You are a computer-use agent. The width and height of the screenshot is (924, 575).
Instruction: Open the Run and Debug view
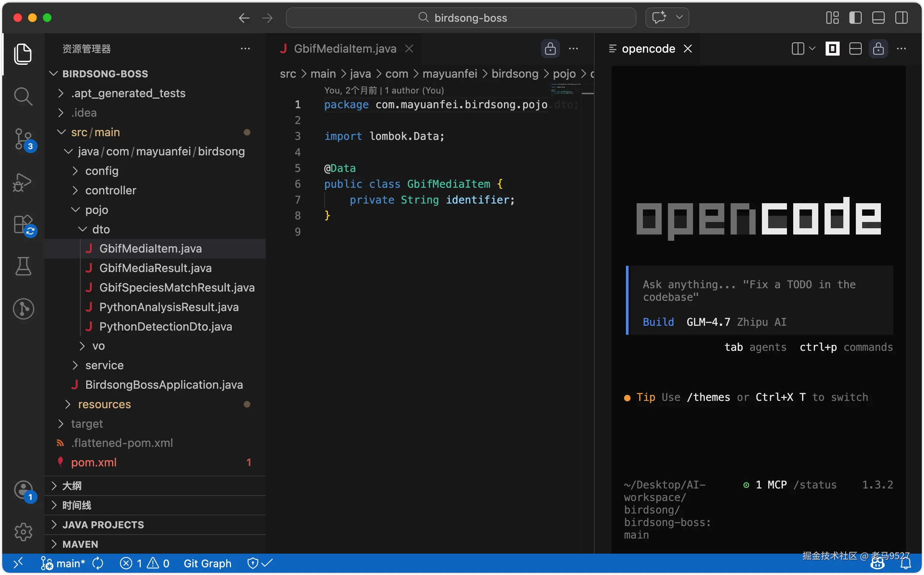pyautogui.click(x=23, y=182)
